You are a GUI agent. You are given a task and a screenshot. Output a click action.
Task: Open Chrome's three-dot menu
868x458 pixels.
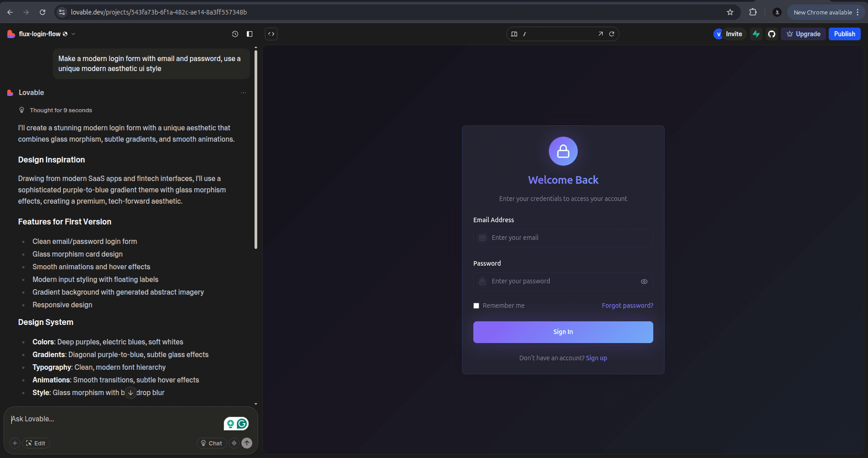858,12
